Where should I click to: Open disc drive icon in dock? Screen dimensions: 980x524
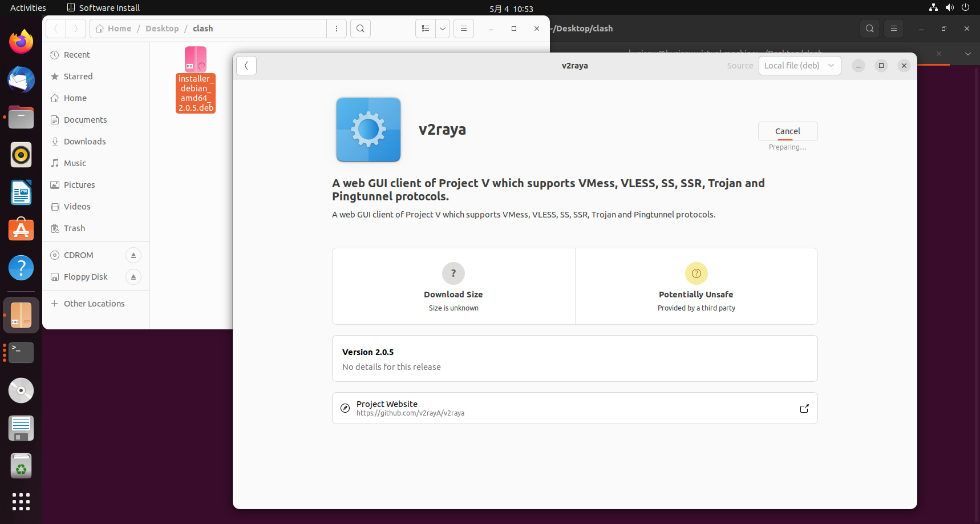click(21, 390)
